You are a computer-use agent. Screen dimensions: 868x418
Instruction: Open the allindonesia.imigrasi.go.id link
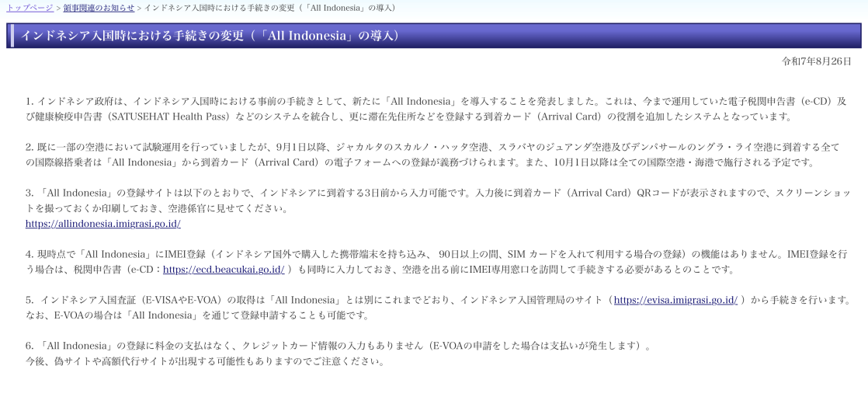[102, 224]
